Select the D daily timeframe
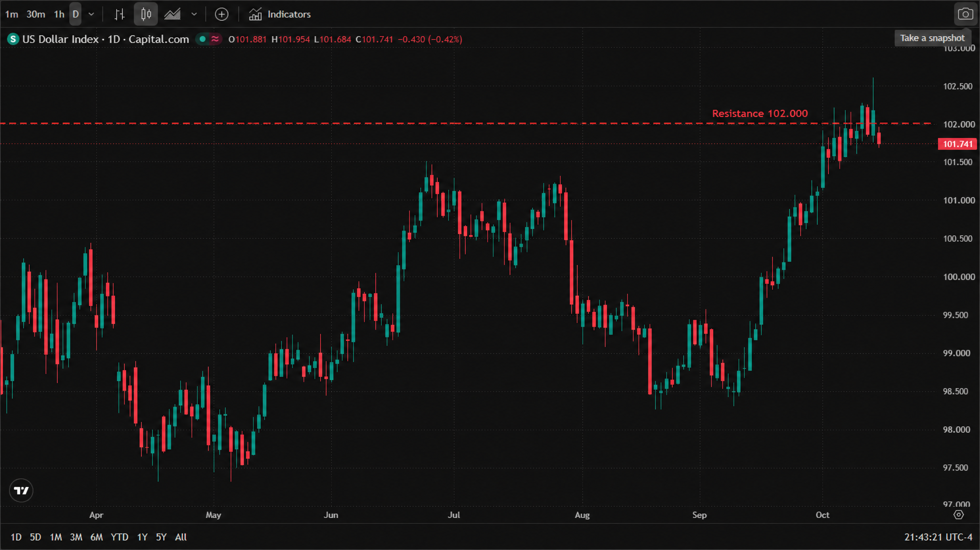The height and width of the screenshot is (550, 980). [75, 14]
